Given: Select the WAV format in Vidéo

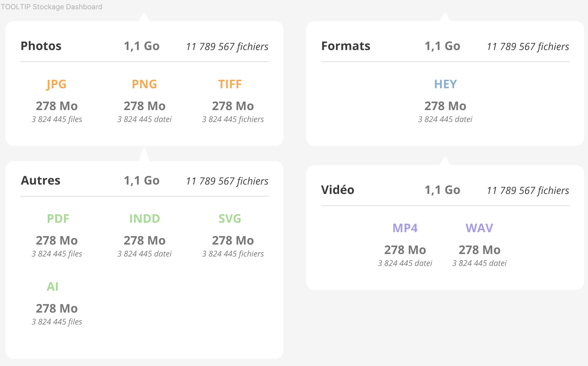Looking at the screenshot, I should pos(479,228).
